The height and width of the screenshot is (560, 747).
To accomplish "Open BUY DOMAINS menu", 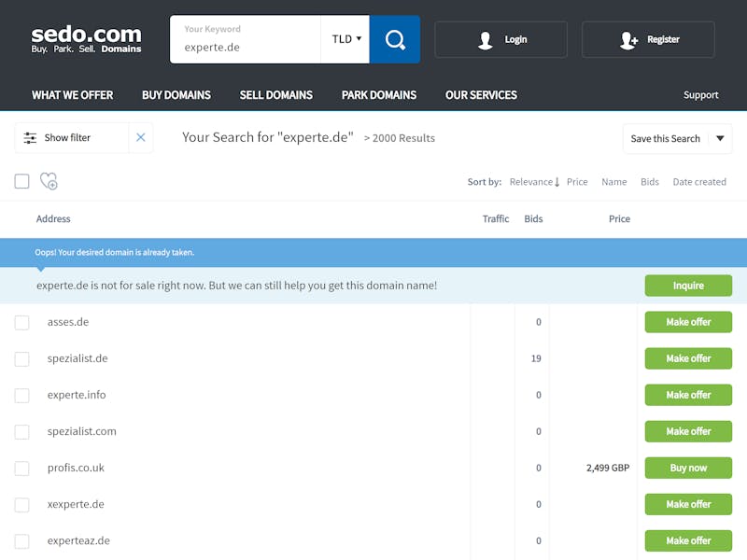I will pyautogui.click(x=176, y=95).
